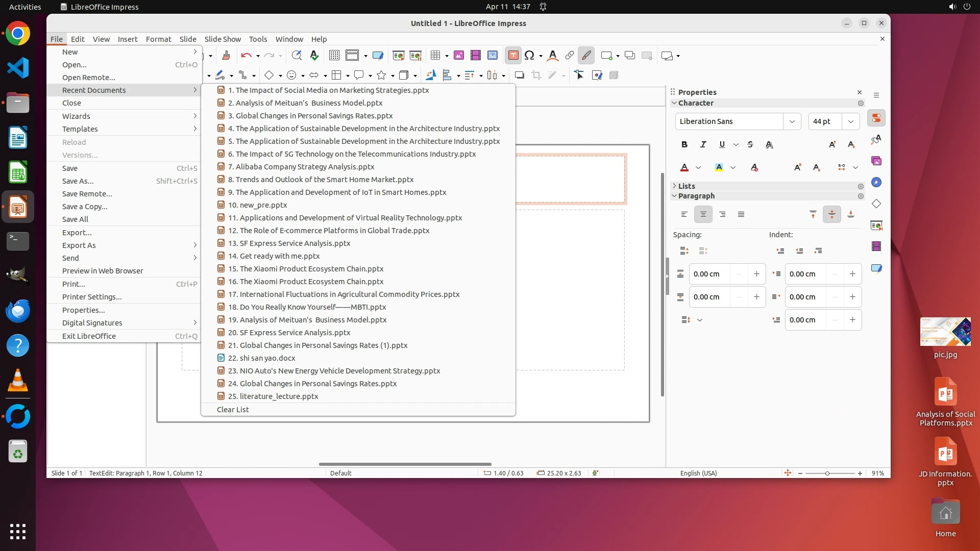
Task: Click the Display Grid toolbar icon
Action: point(334,56)
